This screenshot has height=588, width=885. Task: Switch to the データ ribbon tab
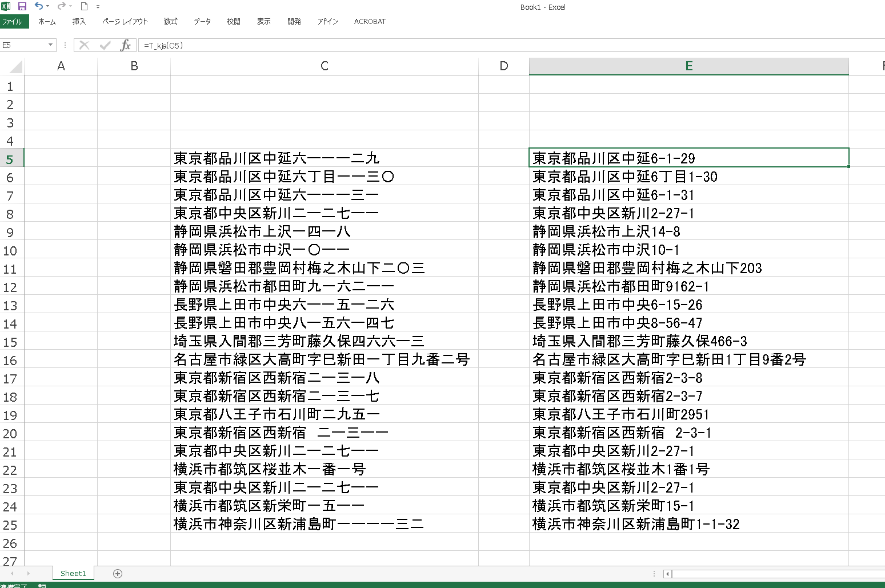click(x=202, y=22)
